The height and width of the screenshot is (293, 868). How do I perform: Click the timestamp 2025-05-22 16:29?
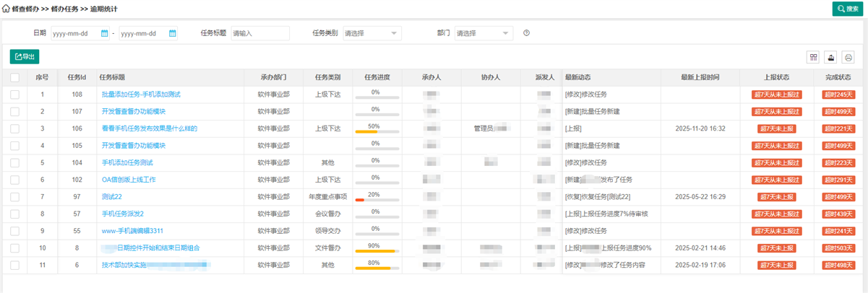coord(700,196)
